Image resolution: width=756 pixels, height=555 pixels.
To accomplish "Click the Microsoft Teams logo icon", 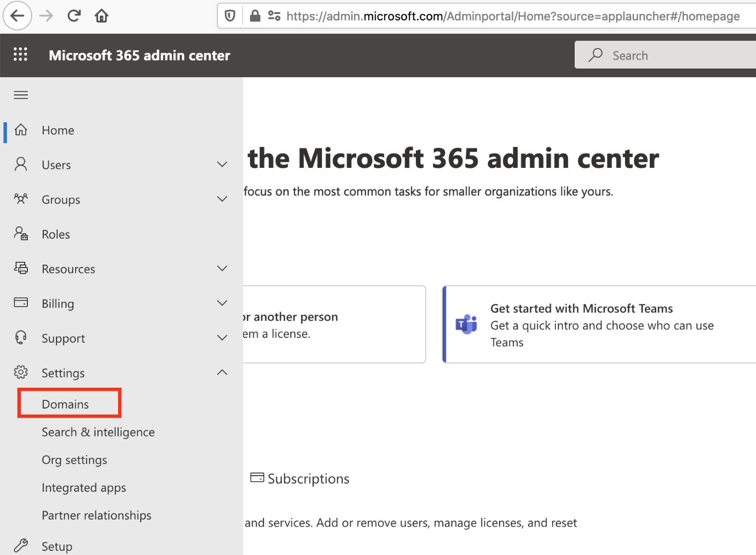I will coord(466,324).
